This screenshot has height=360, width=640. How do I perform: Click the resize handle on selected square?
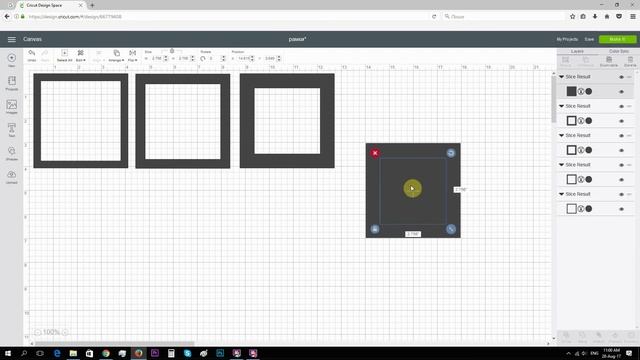pyautogui.click(x=451, y=229)
